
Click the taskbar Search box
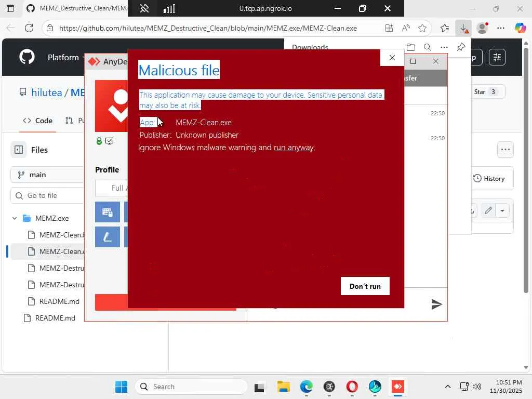coord(191,387)
